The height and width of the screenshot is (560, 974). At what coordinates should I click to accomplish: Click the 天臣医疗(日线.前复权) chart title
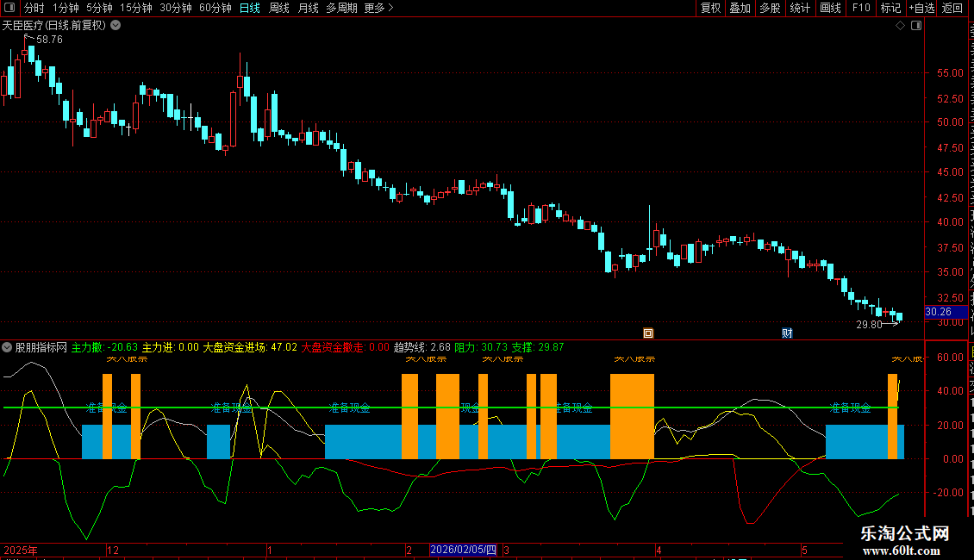click(54, 26)
